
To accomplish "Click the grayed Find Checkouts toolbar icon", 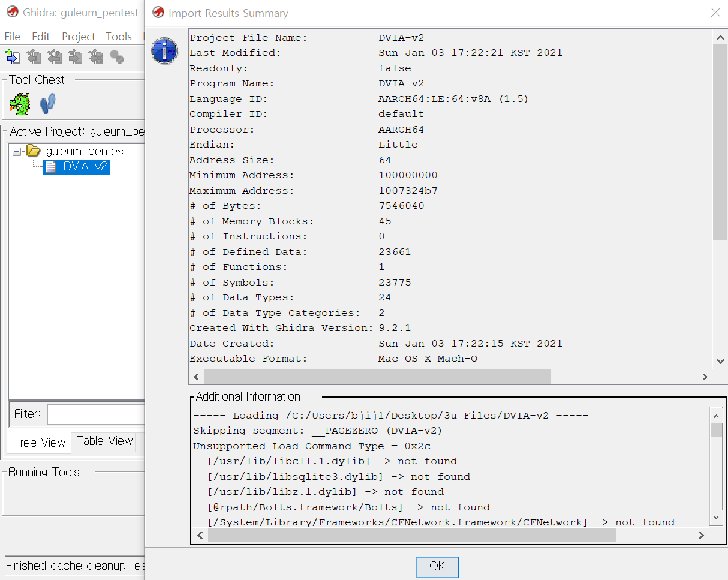I will click(x=116, y=57).
